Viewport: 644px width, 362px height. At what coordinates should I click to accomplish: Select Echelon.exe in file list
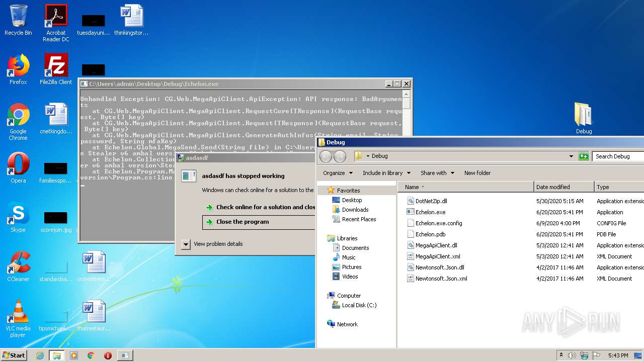coord(430,212)
